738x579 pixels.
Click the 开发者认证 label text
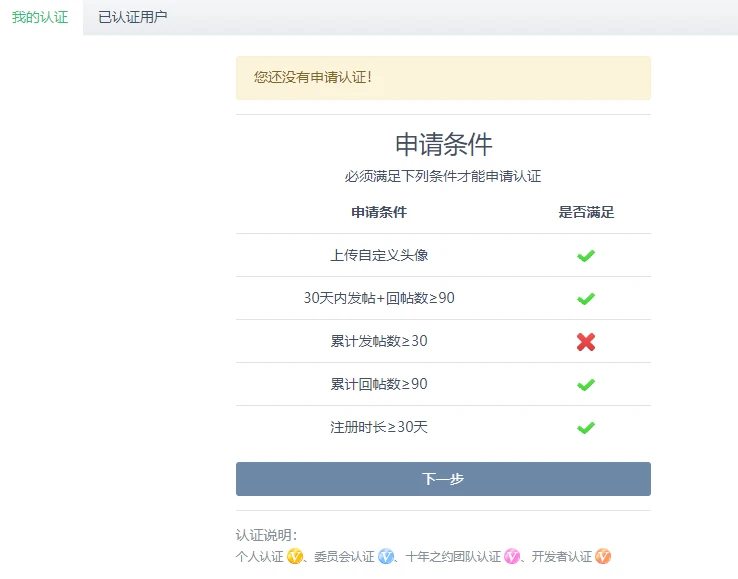561,557
